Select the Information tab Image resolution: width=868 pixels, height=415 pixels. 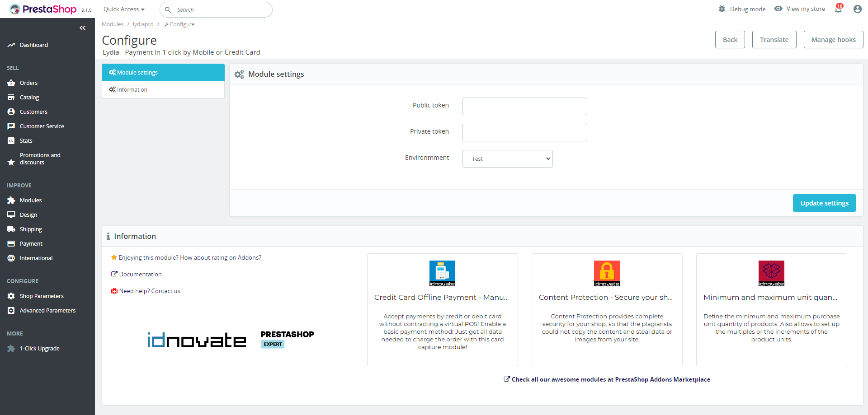point(163,90)
